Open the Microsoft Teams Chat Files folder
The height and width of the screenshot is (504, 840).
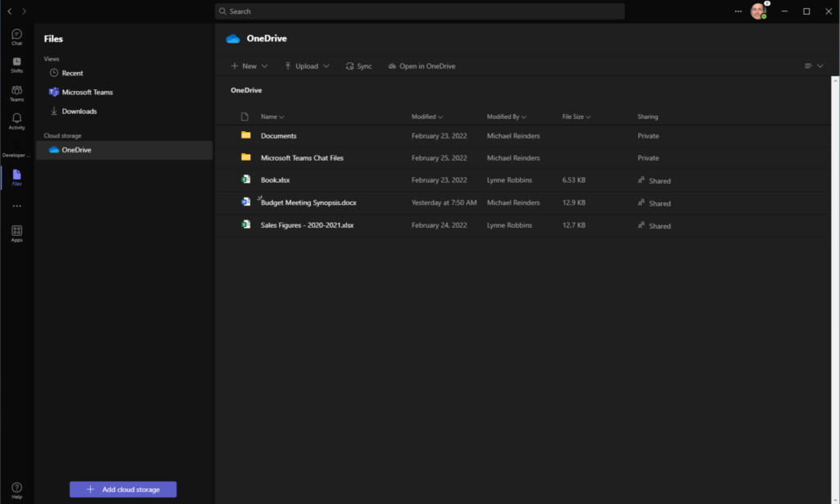pos(302,158)
